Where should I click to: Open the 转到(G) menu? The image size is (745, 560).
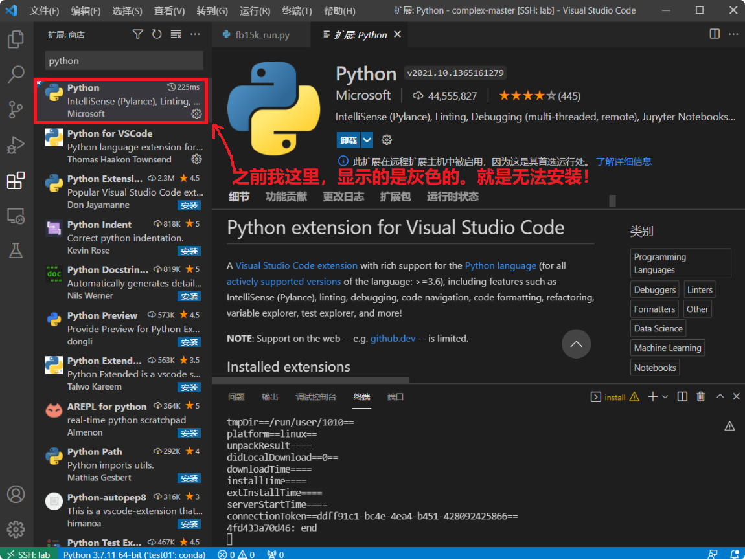(212, 10)
